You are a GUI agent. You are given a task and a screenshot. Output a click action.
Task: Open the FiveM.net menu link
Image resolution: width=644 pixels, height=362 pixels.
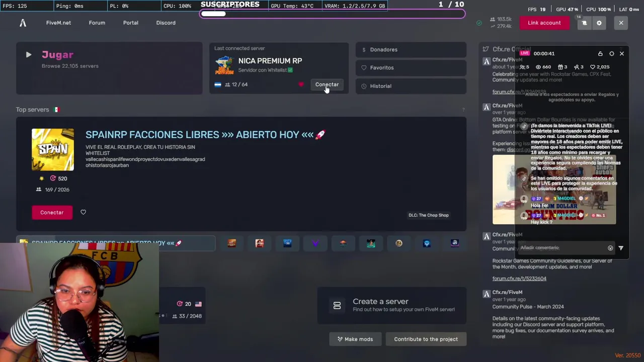click(58, 23)
